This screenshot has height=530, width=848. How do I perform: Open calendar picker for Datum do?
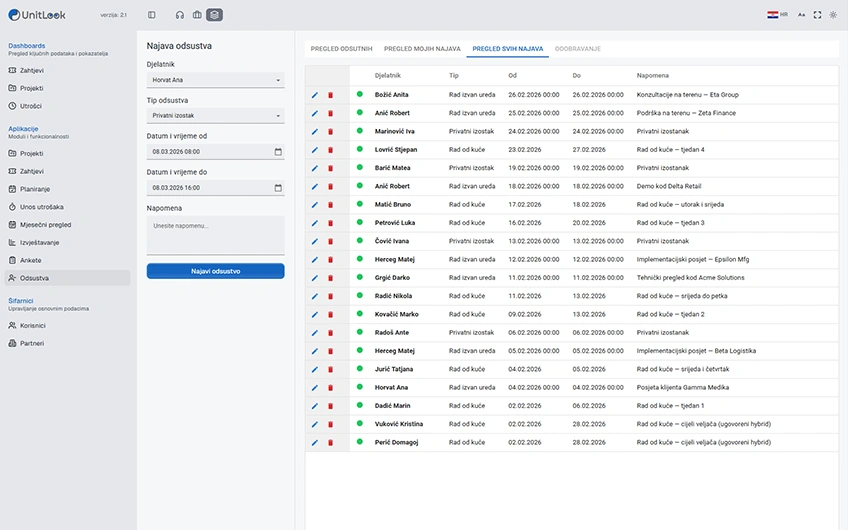[278, 188]
